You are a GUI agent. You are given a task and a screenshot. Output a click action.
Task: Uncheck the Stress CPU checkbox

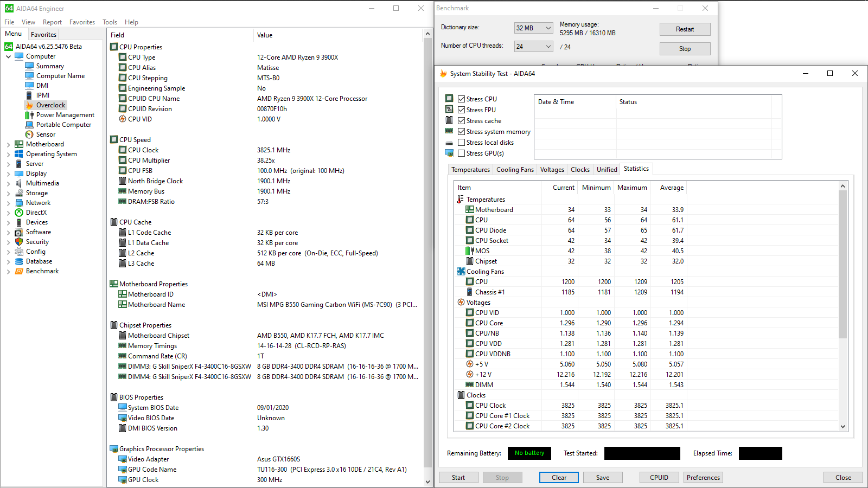click(x=461, y=99)
